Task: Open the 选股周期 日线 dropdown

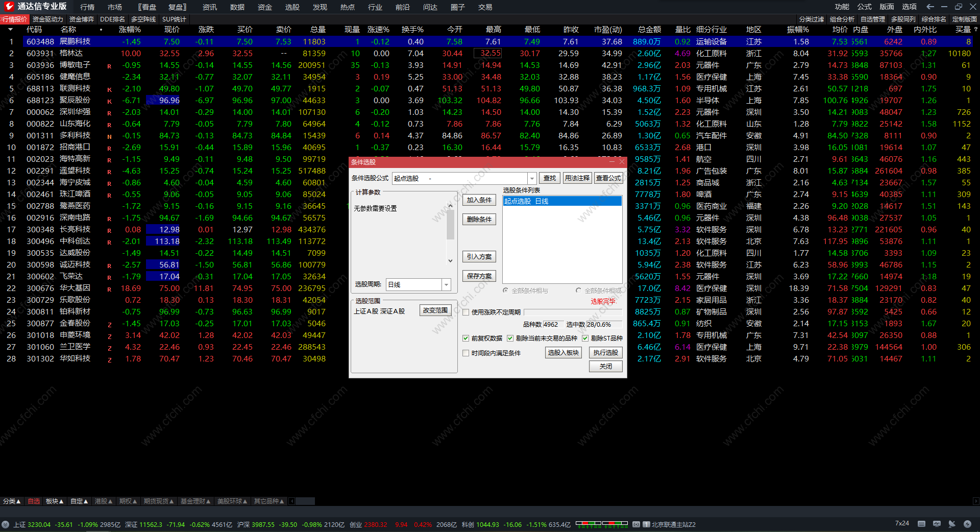Action: click(x=446, y=284)
